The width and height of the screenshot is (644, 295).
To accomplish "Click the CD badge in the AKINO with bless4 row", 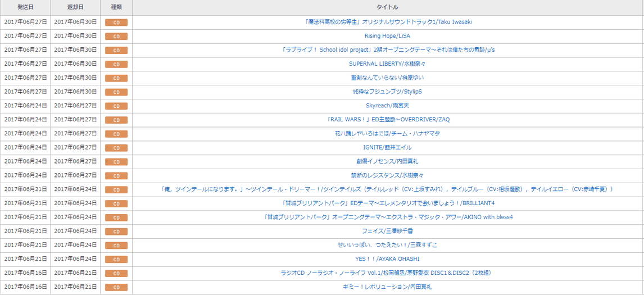I will 116,217.
